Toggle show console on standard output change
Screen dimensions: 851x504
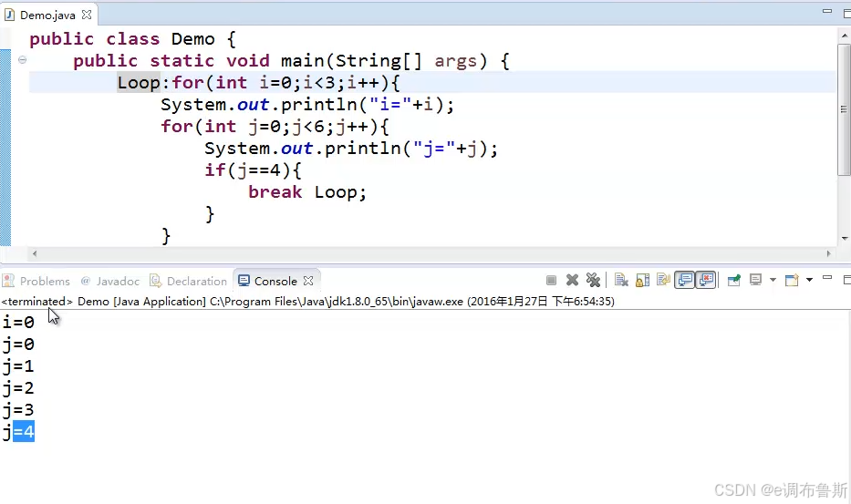point(685,281)
